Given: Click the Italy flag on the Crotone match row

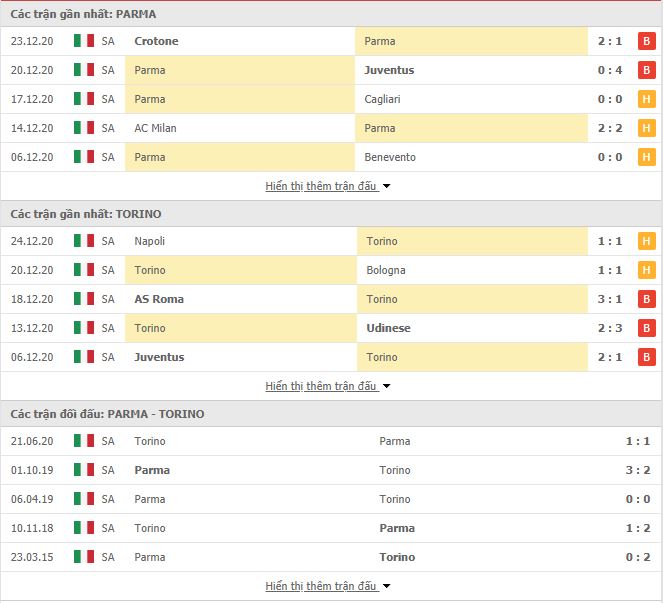Looking at the screenshot, I should [84, 41].
